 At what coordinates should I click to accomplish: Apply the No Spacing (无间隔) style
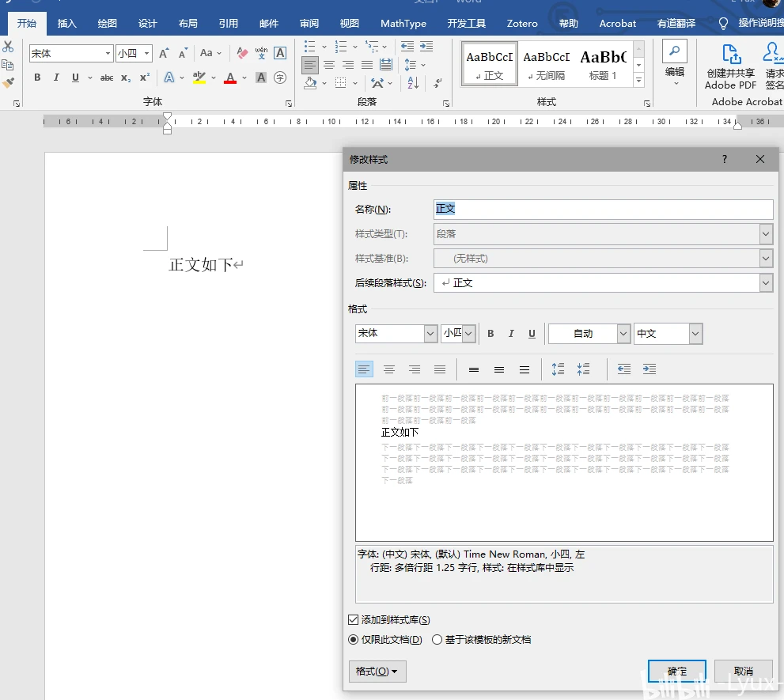547,65
